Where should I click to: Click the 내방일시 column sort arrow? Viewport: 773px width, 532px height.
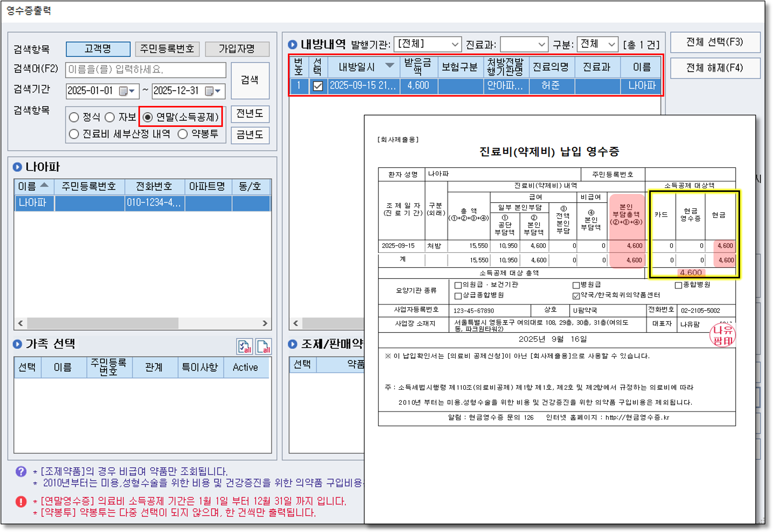(x=389, y=65)
